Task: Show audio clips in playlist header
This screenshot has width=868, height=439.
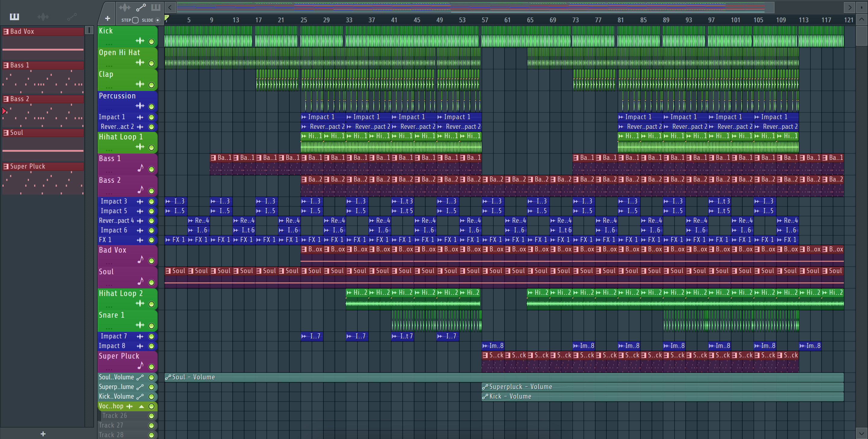Action: point(124,8)
